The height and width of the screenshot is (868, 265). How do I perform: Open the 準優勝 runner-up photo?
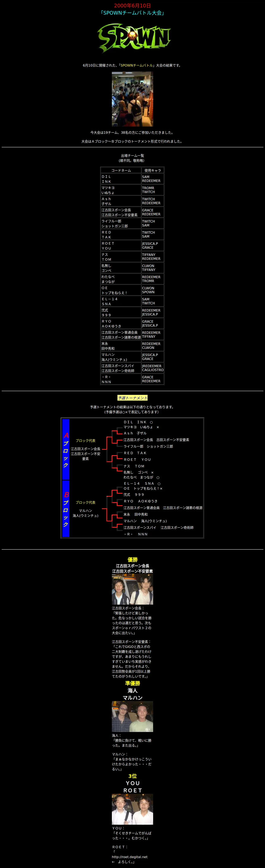pos(132,716)
